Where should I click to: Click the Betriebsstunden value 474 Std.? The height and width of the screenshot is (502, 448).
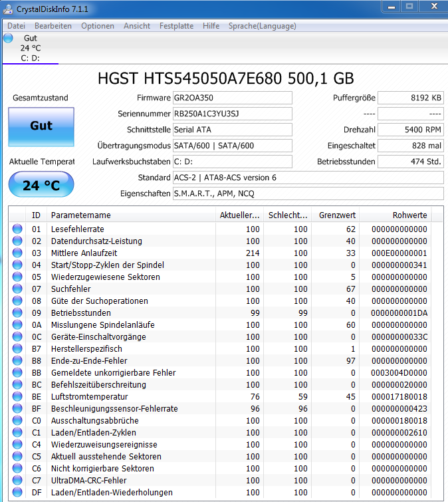click(411, 162)
